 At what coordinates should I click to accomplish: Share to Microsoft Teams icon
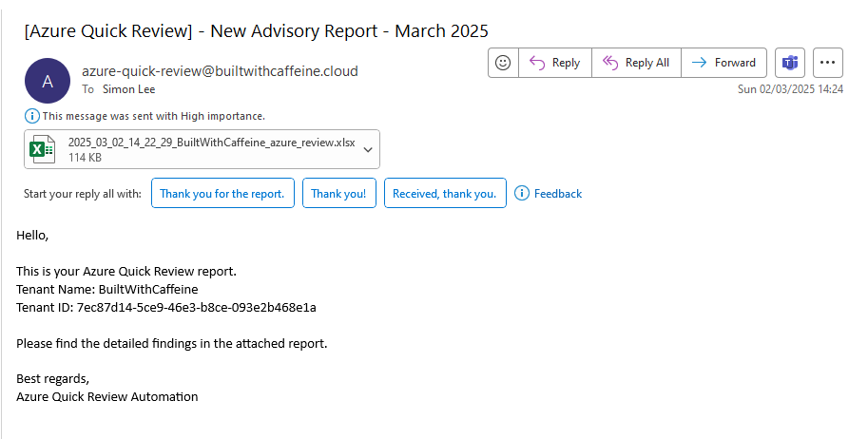pyautogui.click(x=790, y=63)
